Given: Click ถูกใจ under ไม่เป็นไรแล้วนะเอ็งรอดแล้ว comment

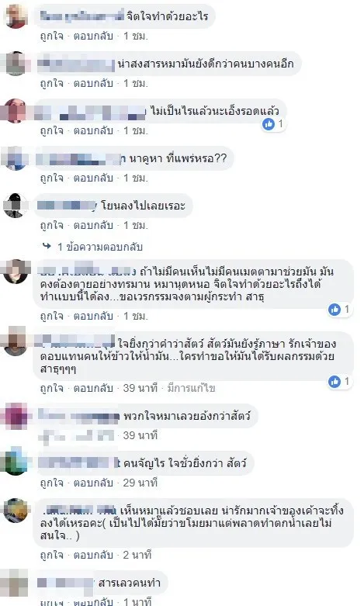Looking at the screenshot, I should (52, 131).
